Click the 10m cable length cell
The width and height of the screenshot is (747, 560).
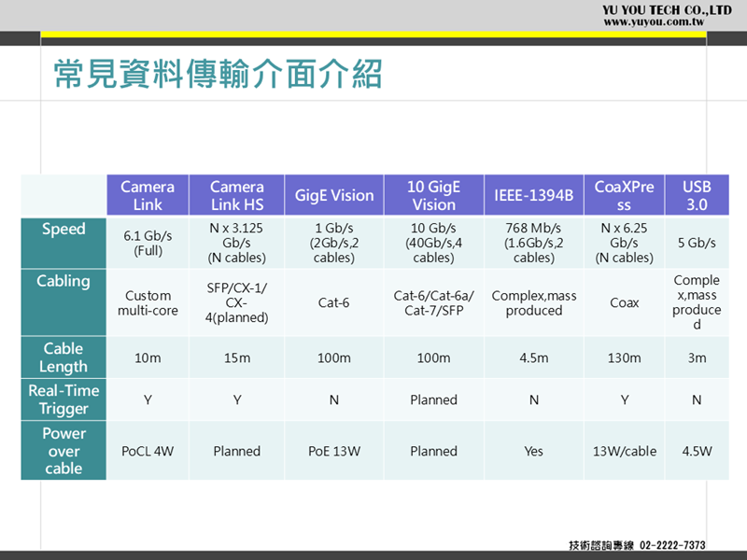click(148, 357)
